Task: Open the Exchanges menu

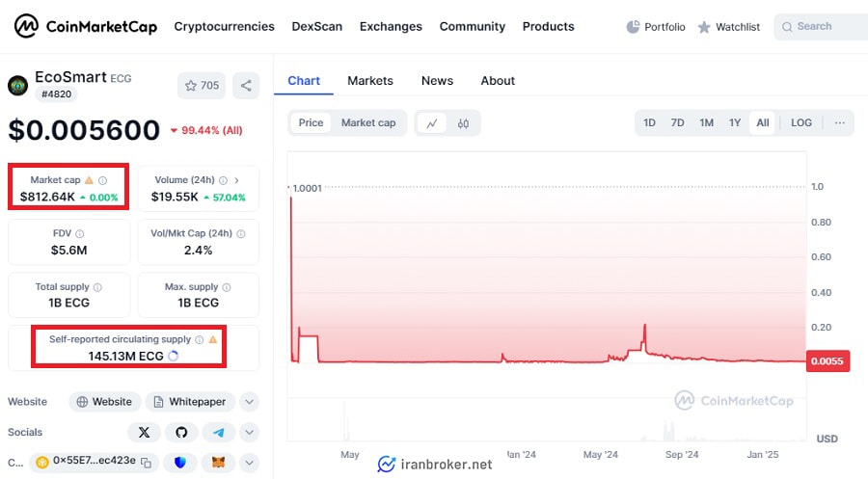Action: pos(391,27)
